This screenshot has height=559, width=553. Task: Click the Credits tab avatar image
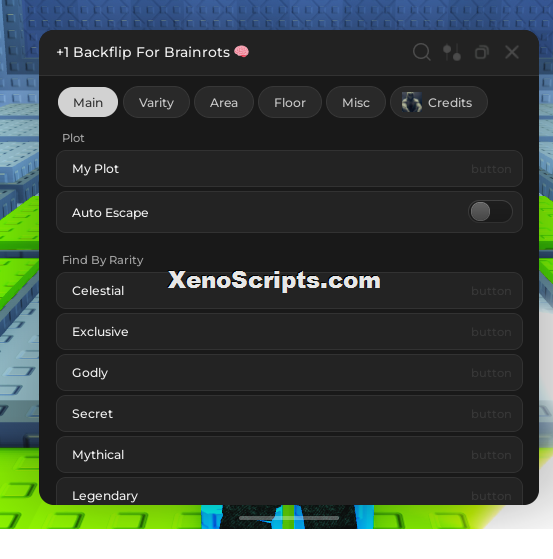(x=412, y=102)
